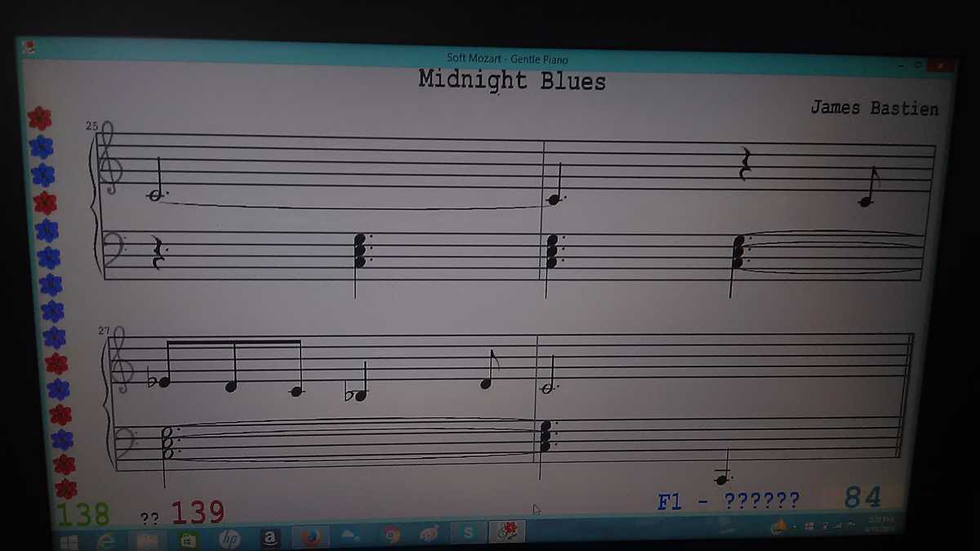
Task: Open the Amazon taskbar icon
Action: 270,538
